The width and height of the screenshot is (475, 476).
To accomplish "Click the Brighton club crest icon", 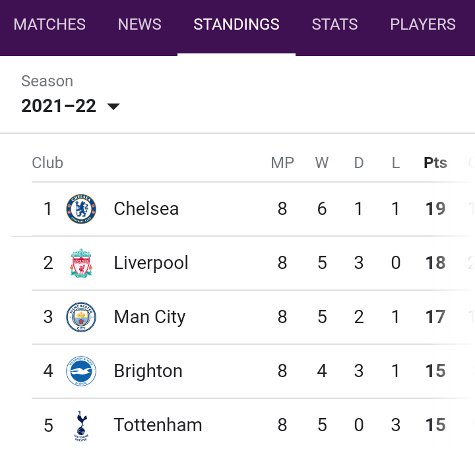I will click(81, 371).
